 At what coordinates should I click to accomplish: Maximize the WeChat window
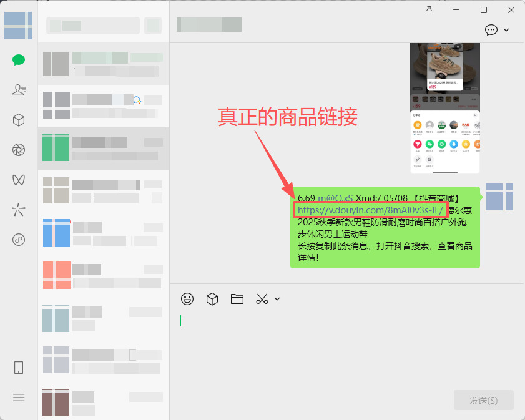pyautogui.click(x=484, y=10)
